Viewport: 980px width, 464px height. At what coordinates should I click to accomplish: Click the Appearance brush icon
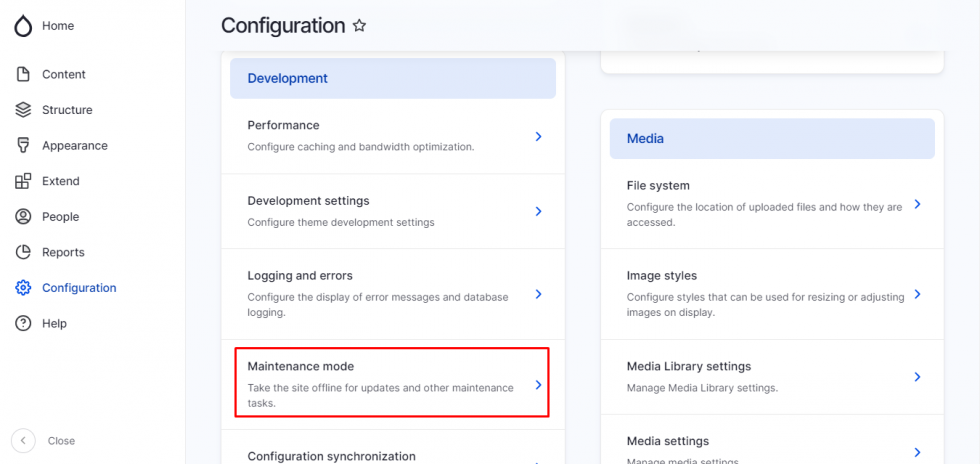pyautogui.click(x=23, y=146)
